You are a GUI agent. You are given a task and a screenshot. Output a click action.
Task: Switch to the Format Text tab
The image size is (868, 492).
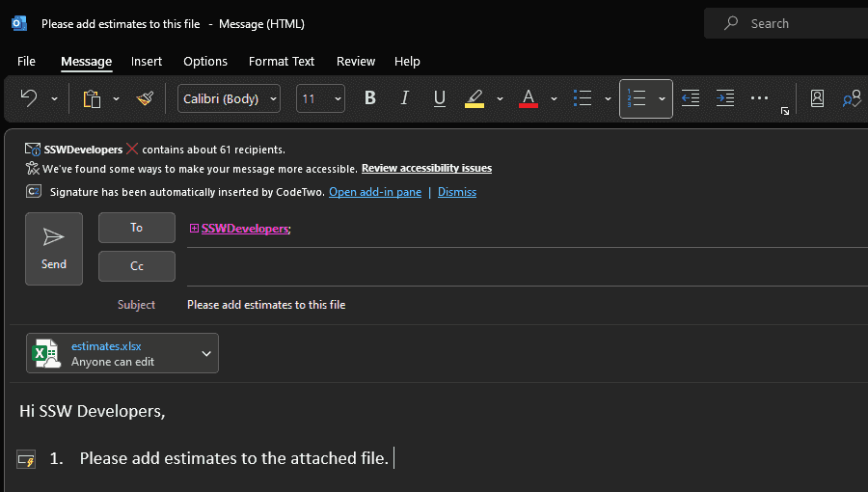pos(282,61)
